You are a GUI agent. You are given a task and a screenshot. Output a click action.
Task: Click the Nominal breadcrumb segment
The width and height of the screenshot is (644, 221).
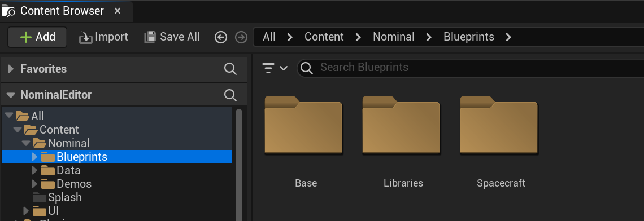394,37
